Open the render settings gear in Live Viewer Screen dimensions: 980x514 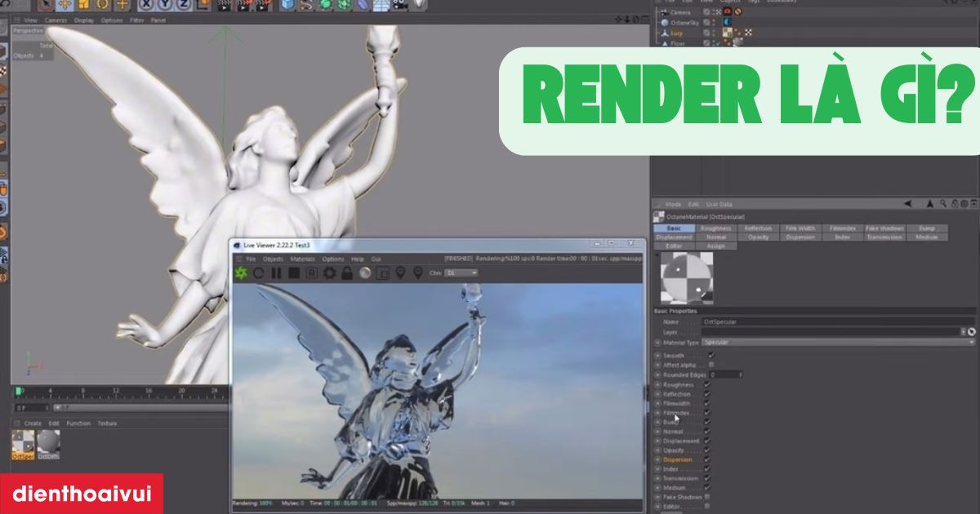[330, 272]
